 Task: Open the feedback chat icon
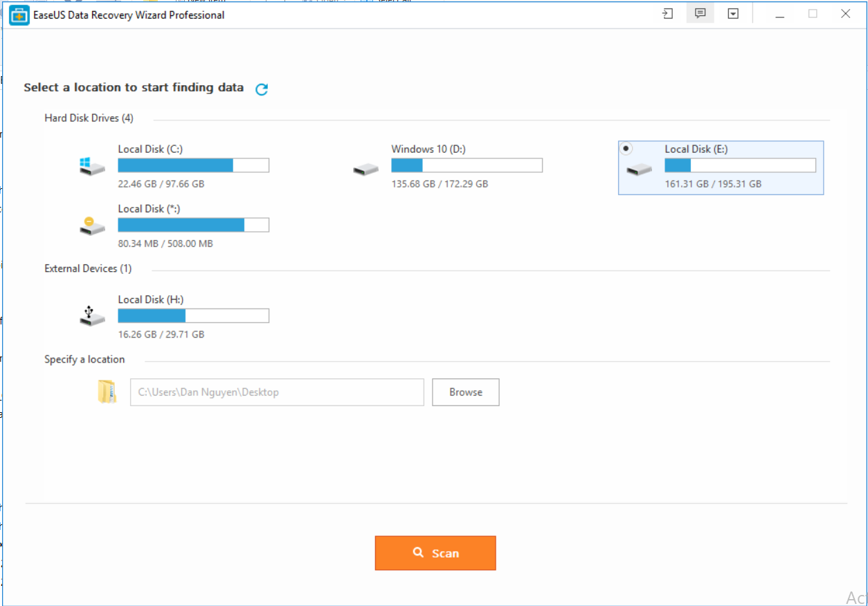[x=700, y=14]
